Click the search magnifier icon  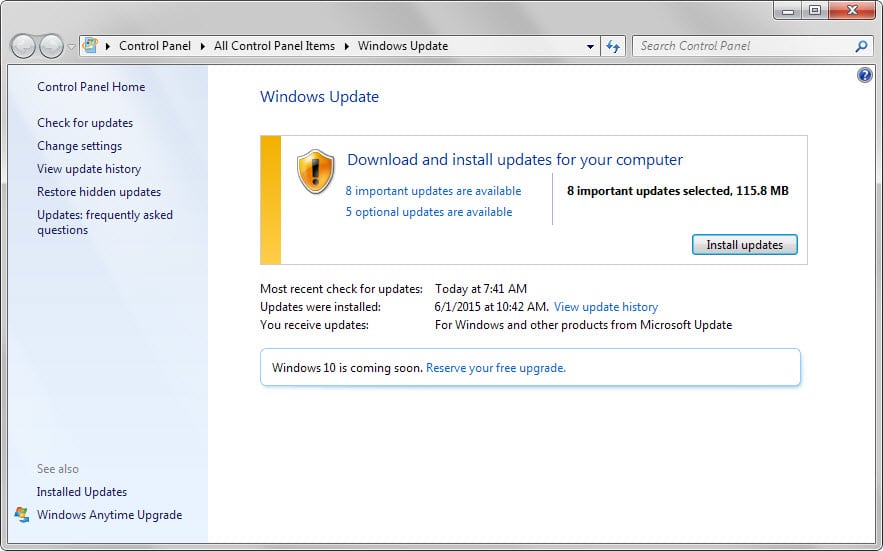click(x=861, y=46)
